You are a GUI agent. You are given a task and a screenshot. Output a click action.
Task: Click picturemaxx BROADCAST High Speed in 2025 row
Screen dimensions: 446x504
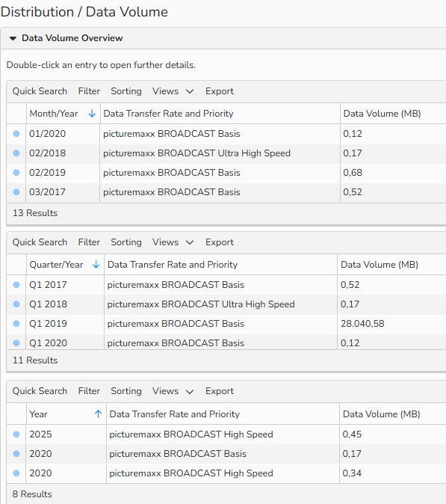coord(191,434)
